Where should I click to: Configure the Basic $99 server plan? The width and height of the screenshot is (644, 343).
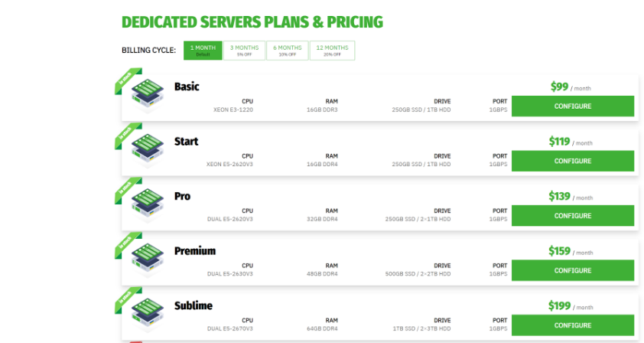point(573,106)
